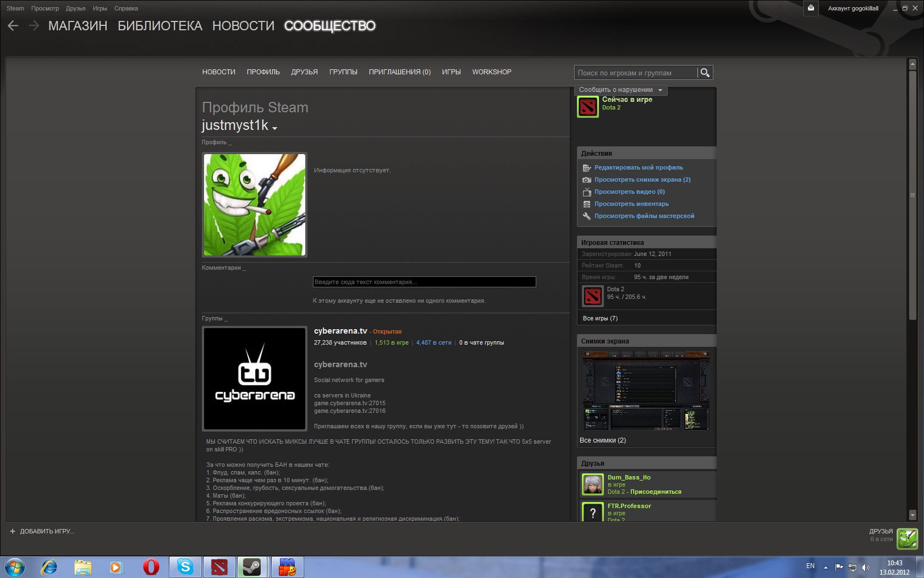
Task: Open the inbox notification icon
Action: pyautogui.click(x=811, y=8)
